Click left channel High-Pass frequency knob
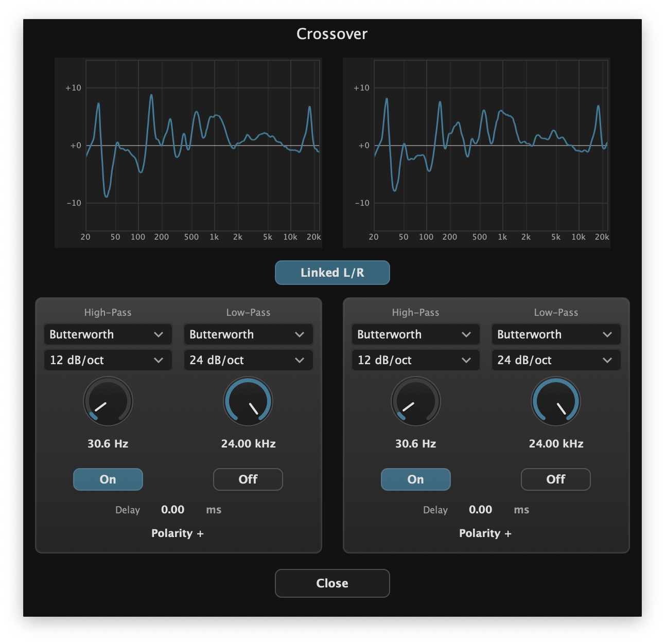This screenshot has height=644, width=665. [108, 402]
